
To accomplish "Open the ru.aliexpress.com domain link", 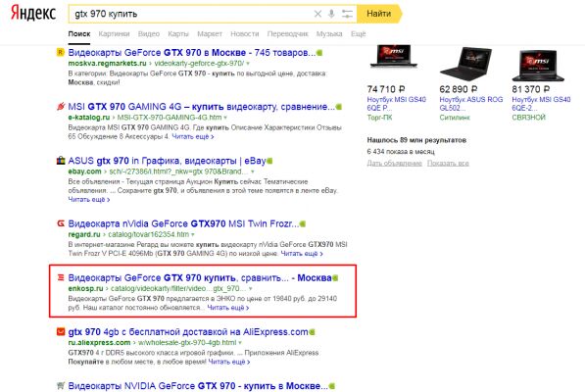I will 99,343.
